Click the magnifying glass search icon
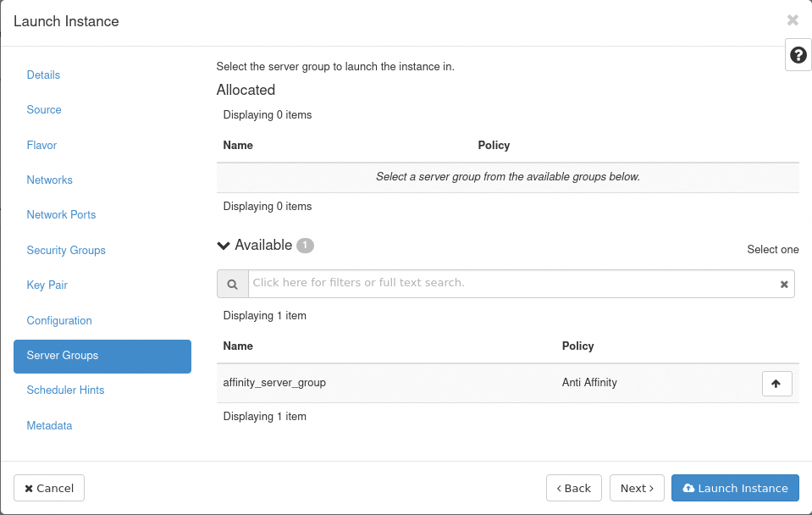Viewport: 812px width, 515px height. pos(232,283)
